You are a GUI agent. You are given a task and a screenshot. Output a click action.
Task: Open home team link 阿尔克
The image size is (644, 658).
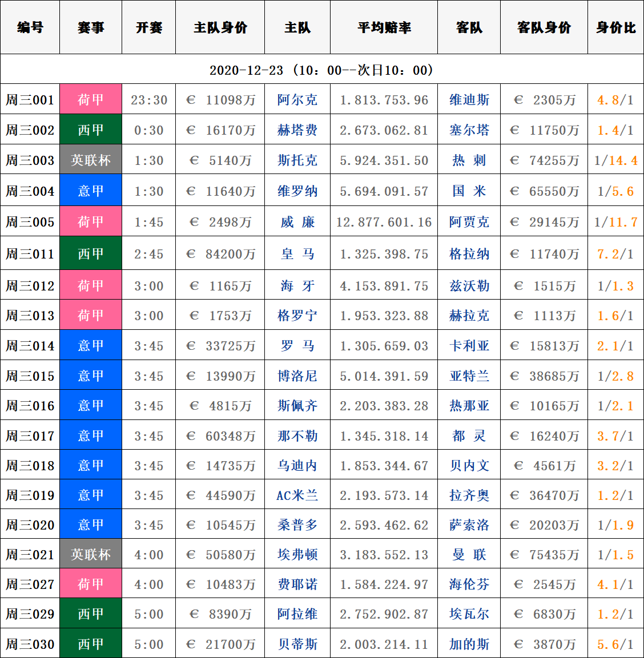(x=297, y=100)
